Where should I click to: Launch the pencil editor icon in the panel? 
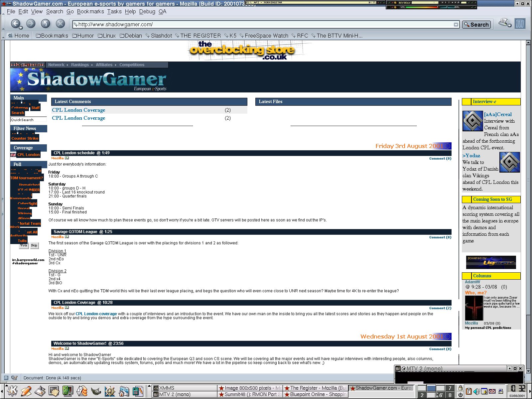pos(26,391)
